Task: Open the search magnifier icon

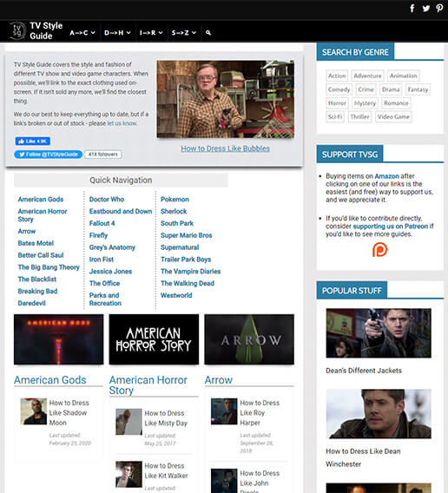Action: tap(208, 32)
